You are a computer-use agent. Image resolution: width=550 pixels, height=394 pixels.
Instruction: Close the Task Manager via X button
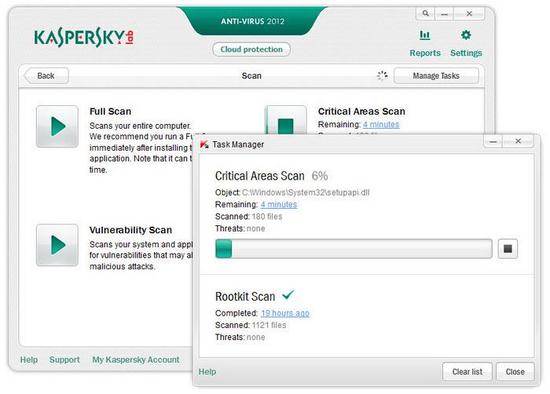[x=518, y=141]
